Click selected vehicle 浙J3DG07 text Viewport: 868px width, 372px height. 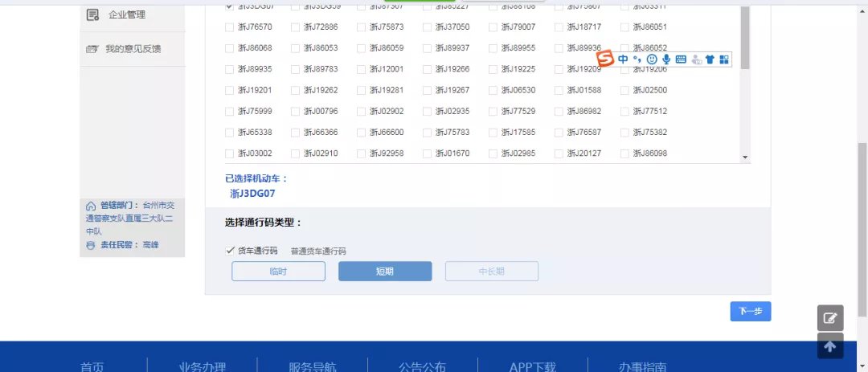pos(252,194)
